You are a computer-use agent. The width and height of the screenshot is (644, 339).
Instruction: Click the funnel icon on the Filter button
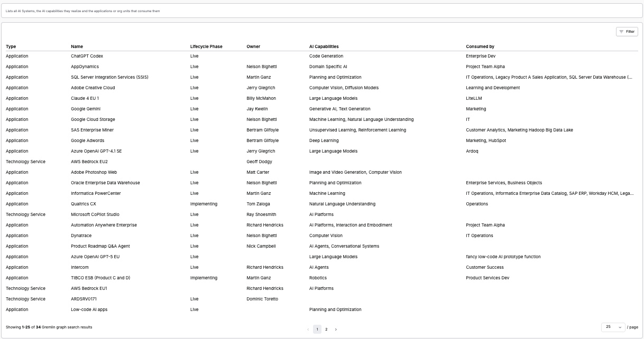point(622,32)
